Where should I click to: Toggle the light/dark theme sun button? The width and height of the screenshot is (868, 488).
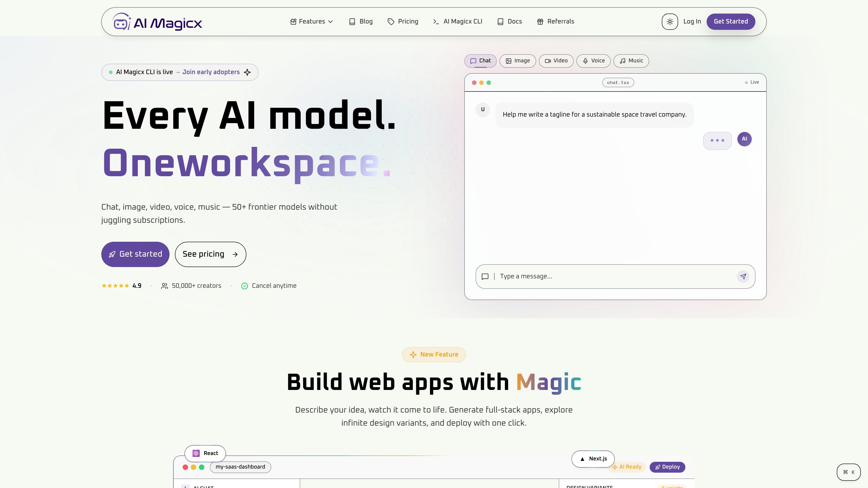click(x=670, y=21)
